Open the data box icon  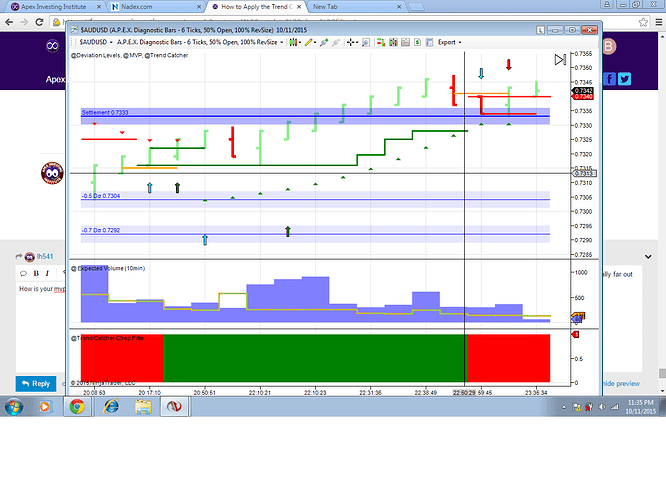coord(366,42)
